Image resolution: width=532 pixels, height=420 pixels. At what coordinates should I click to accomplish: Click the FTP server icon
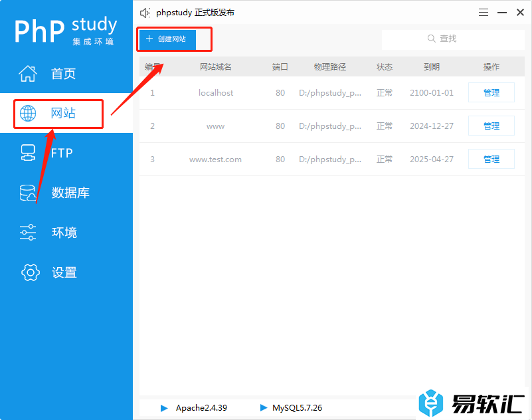click(28, 153)
